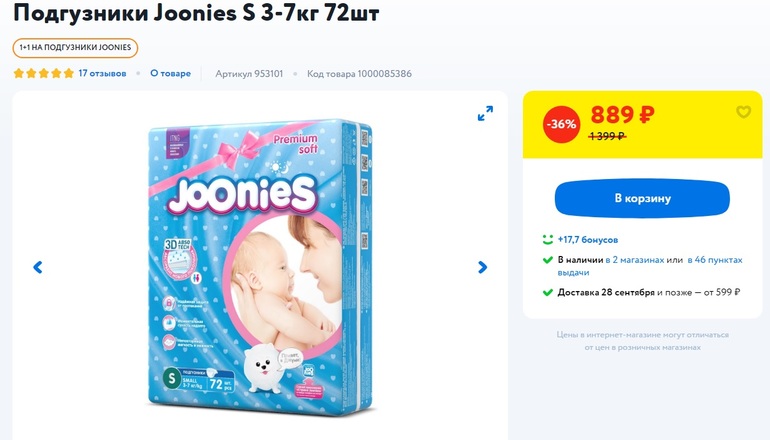View availability в 2 магазинах
This screenshot has width=770, height=440.
(634, 260)
